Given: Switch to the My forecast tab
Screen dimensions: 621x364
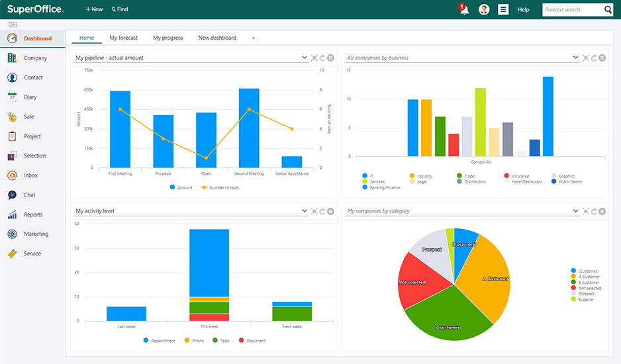Looking at the screenshot, I should (124, 38).
